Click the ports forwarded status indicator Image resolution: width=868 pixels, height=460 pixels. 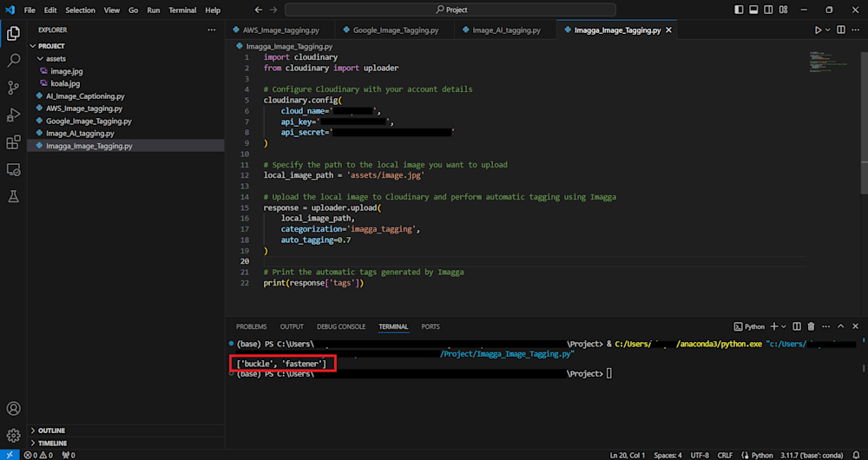point(68,455)
